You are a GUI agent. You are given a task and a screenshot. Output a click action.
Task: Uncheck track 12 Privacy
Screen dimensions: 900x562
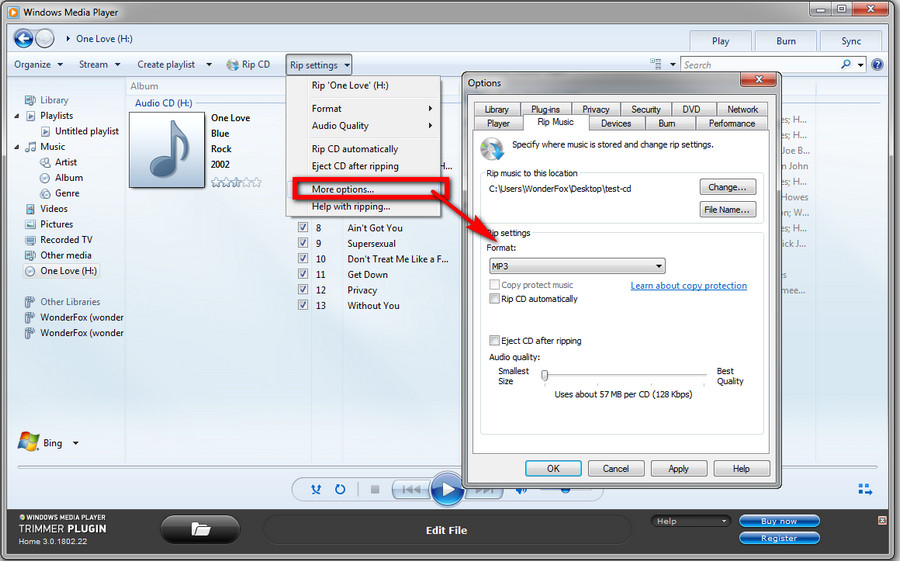302,289
